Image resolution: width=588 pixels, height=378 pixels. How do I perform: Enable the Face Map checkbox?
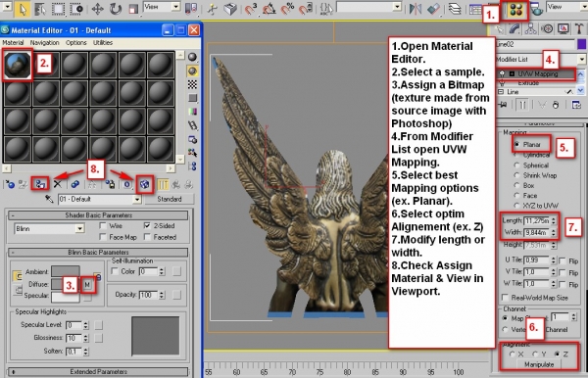pyautogui.click(x=103, y=237)
